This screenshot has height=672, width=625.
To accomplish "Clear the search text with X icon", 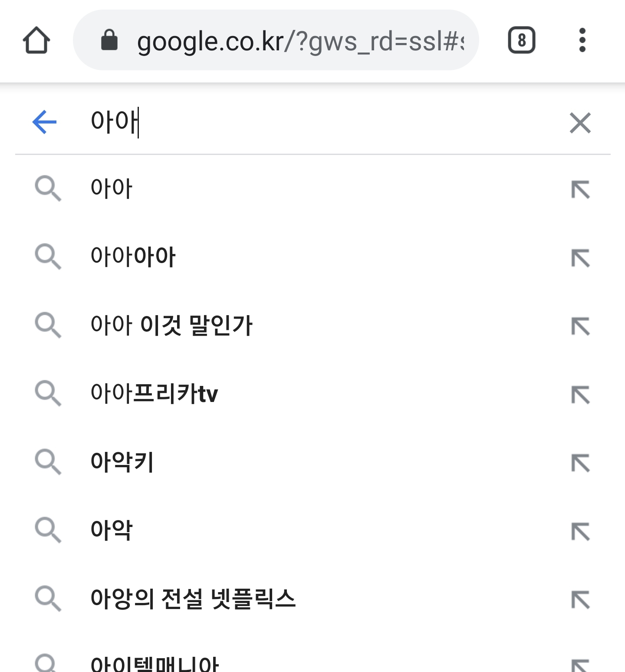I will pyautogui.click(x=580, y=123).
